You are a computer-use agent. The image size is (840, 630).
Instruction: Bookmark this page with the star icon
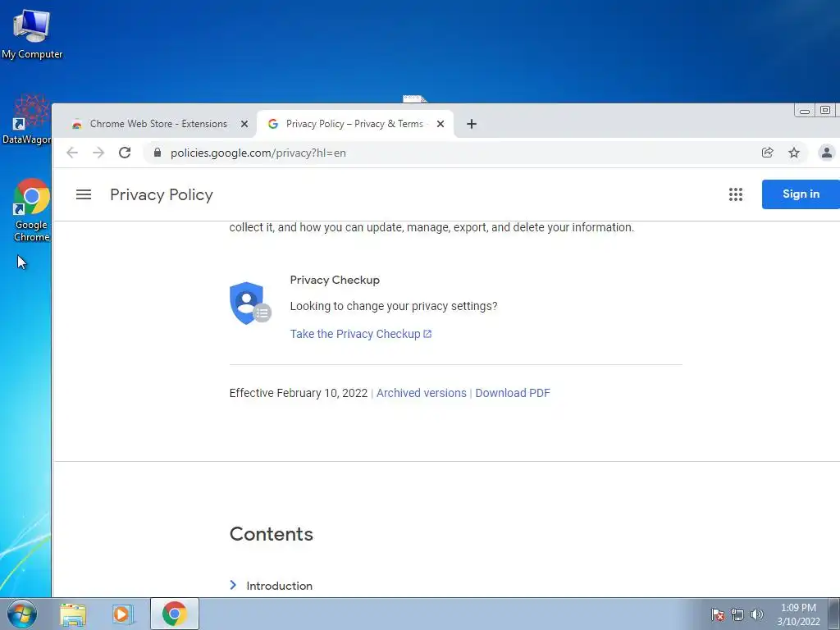(x=794, y=153)
